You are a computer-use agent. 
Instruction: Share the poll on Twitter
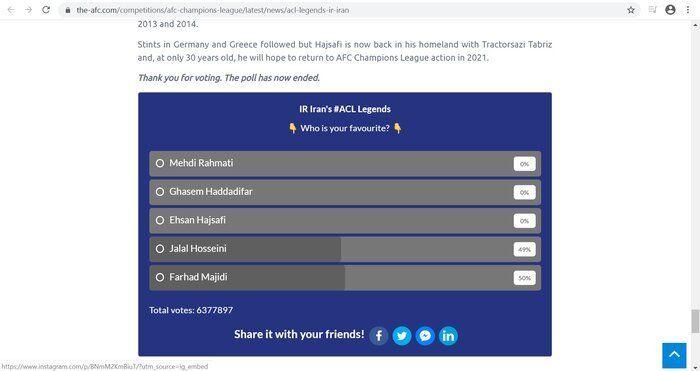pyautogui.click(x=402, y=336)
